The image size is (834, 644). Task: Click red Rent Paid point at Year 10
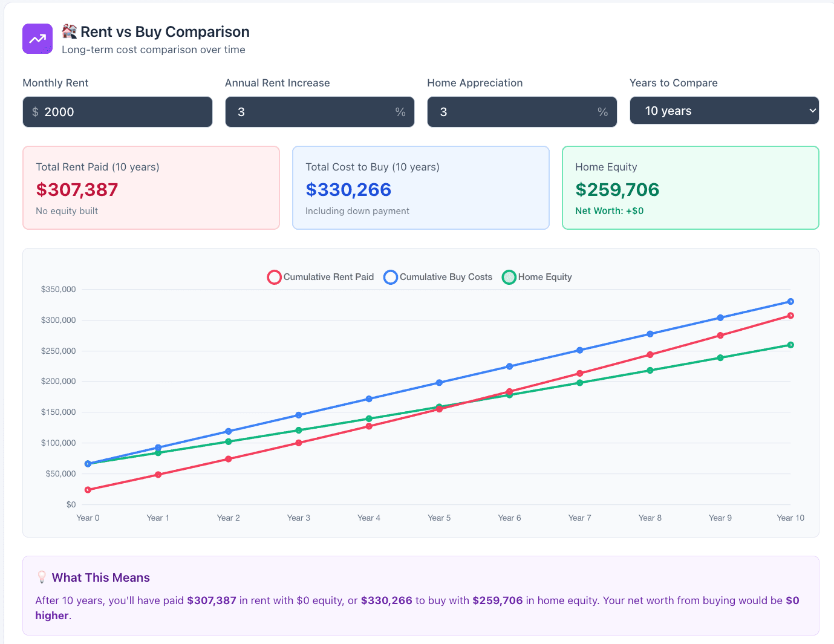pos(790,316)
